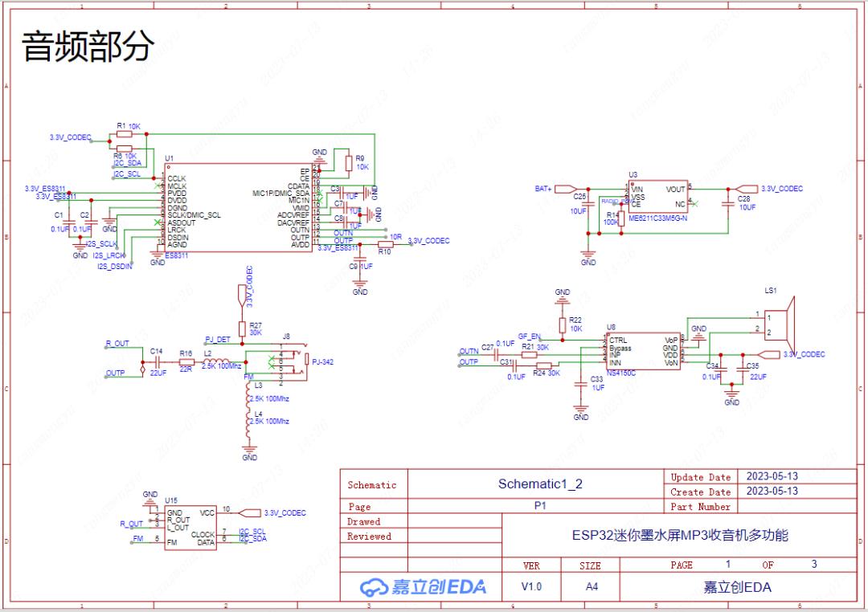Click the VER value V1.0 cell

[531, 586]
